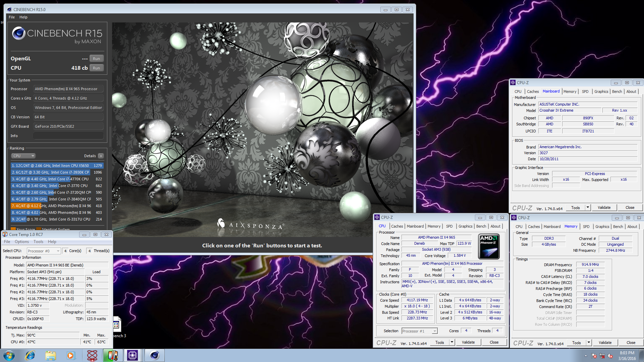The height and width of the screenshot is (362, 644).
Task: Click Details arrow icon in Cinebench Ranking
Action: [101, 156]
